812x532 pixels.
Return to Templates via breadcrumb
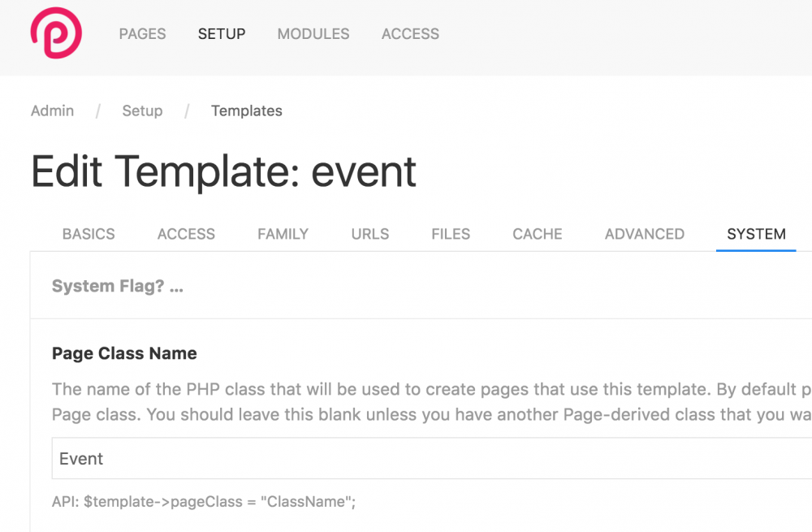(247, 111)
